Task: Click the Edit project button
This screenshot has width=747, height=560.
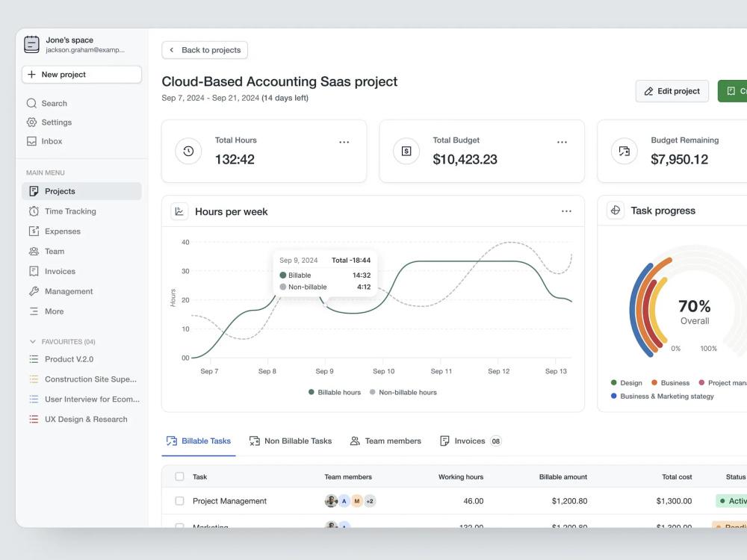Action: [x=672, y=91]
